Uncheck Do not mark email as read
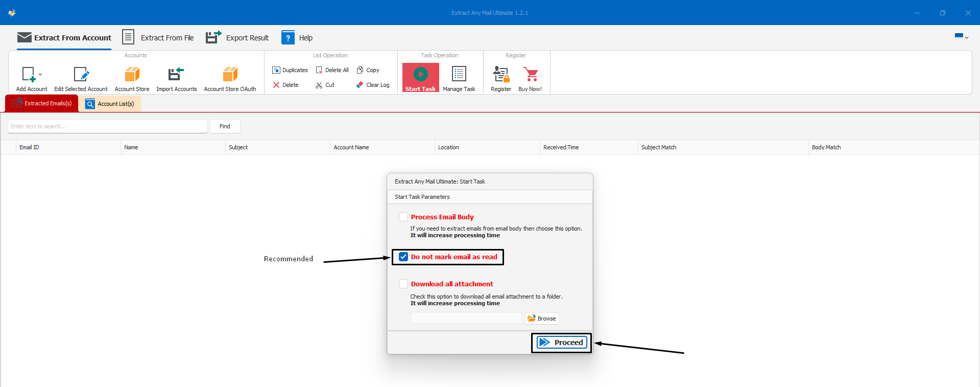The height and width of the screenshot is (387, 980). pyautogui.click(x=403, y=257)
